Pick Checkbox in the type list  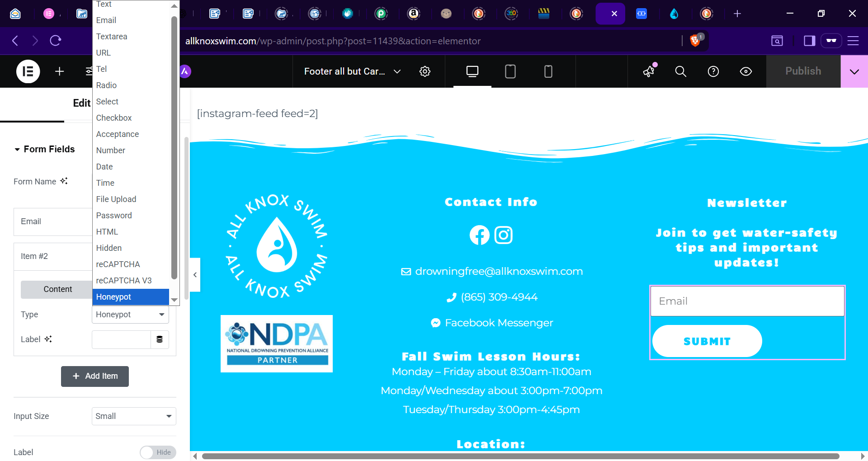pyautogui.click(x=131, y=118)
